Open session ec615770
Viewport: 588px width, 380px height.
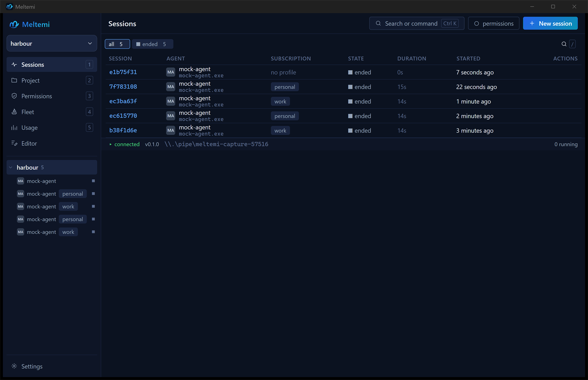coord(123,116)
